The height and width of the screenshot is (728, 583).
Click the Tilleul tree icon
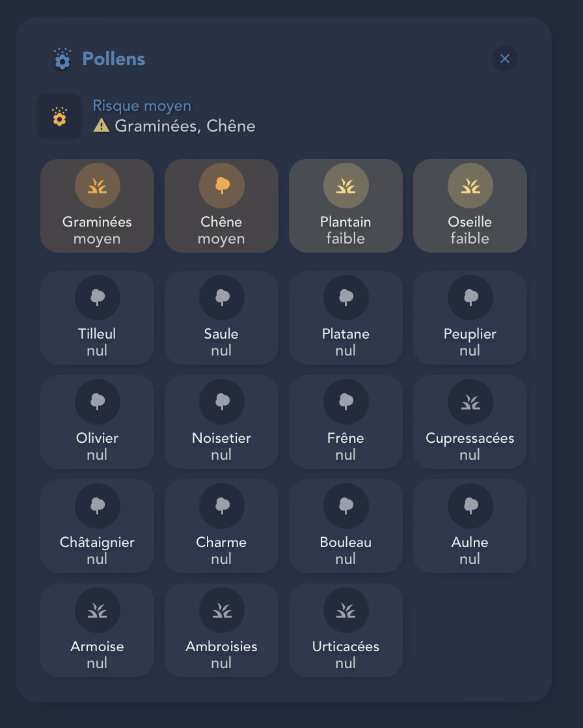click(98, 298)
